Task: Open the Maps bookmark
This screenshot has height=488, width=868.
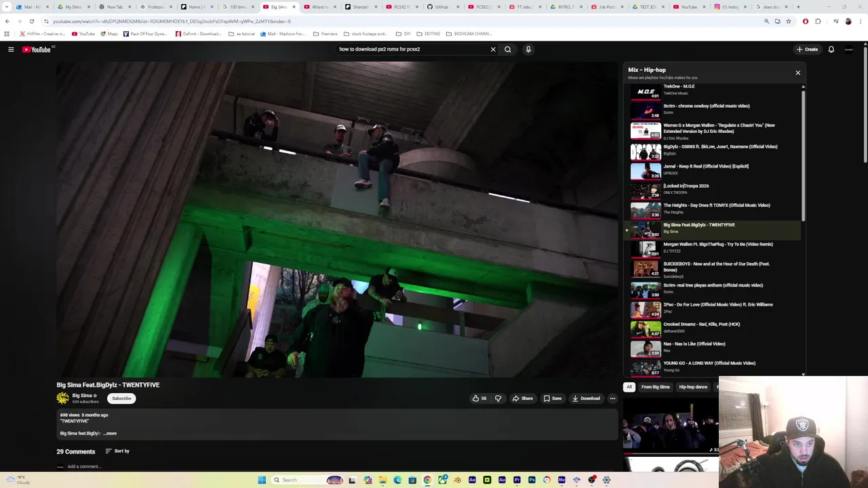Action: coord(108,34)
